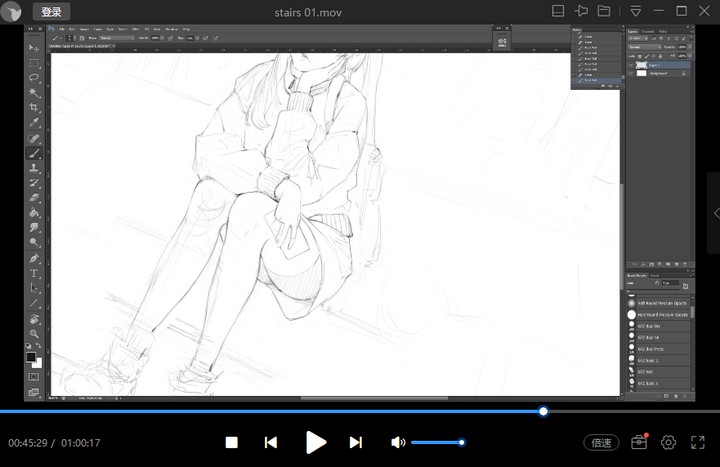The width and height of the screenshot is (720, 467).
Task: Open the player toolbox icon
Action: click(639, 442)
